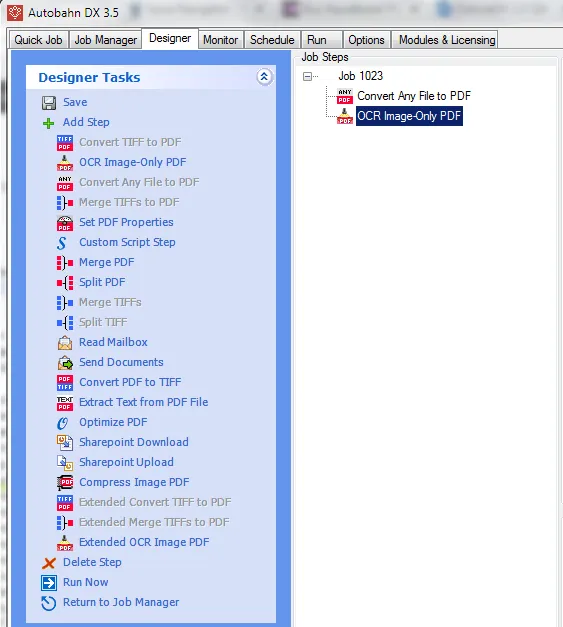The height and width of the screenshot is (627, 563).
Task: Click the Read Mailbox envelope icon
Action: coord(65,343)
